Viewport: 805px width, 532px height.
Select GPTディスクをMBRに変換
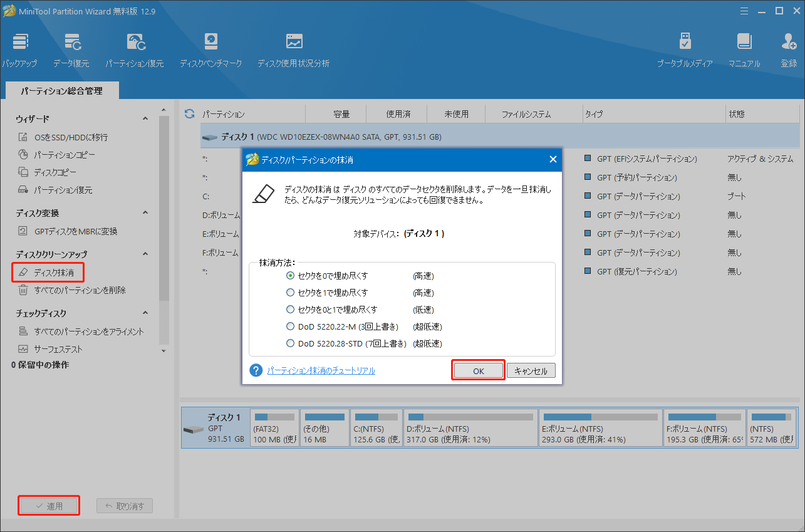(67, 231)
